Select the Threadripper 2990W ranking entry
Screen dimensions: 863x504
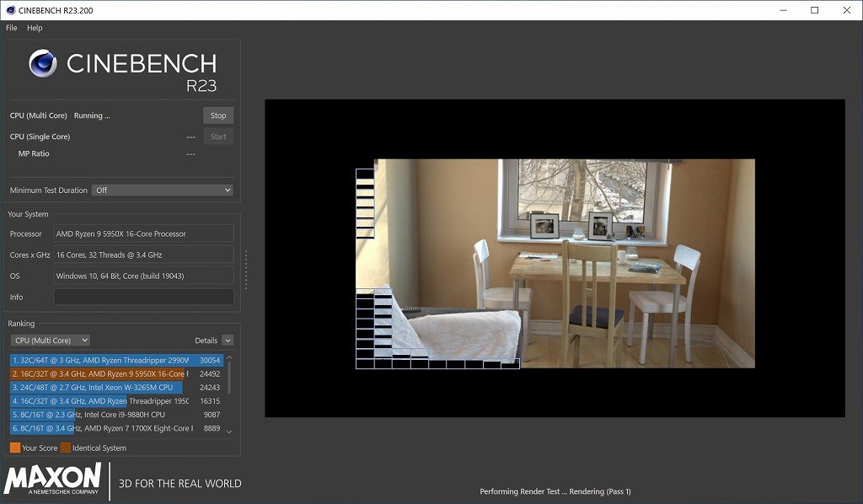[x=116, y=360]
